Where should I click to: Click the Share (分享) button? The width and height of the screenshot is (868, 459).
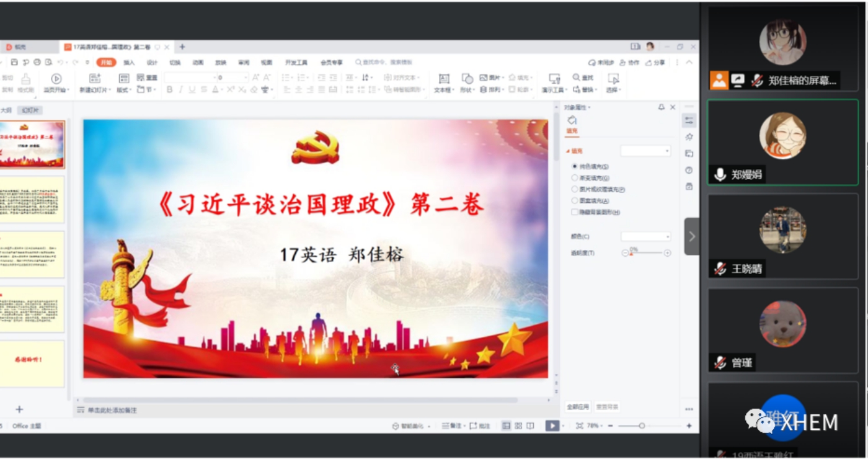[655, 63]
